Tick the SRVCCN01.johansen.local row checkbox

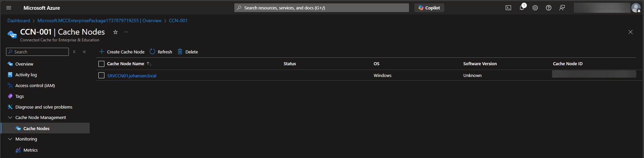click(x=101, y=76)
